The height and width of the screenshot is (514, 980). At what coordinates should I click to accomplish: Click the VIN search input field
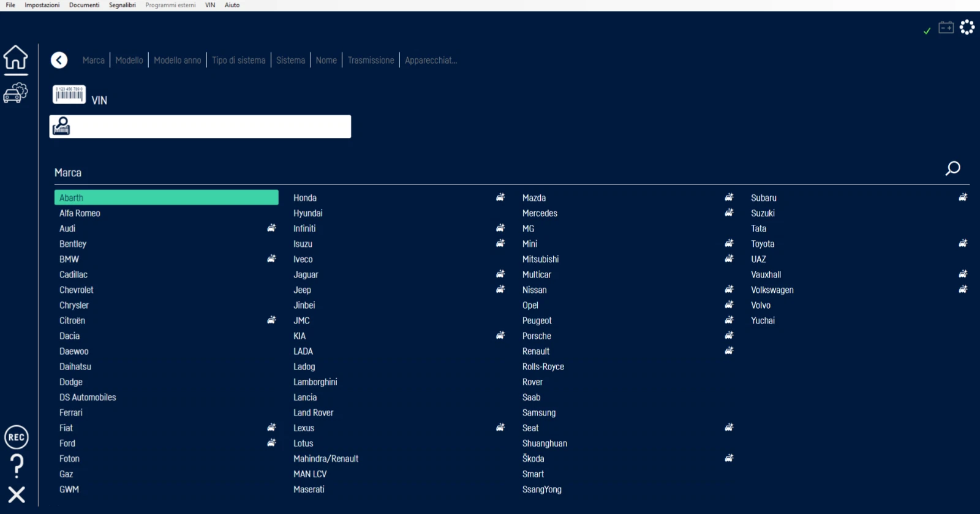coord(208,127)
